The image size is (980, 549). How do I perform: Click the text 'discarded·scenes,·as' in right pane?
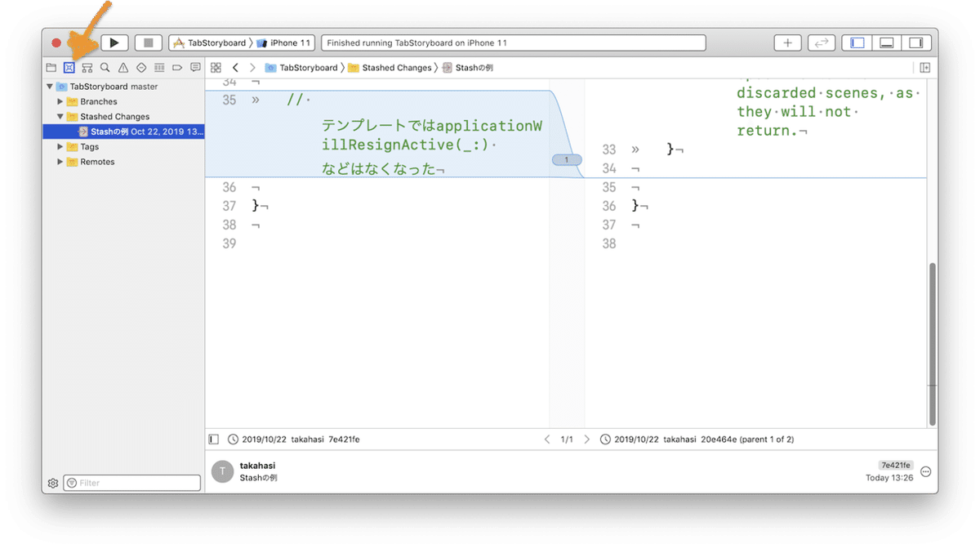(826, 93)
